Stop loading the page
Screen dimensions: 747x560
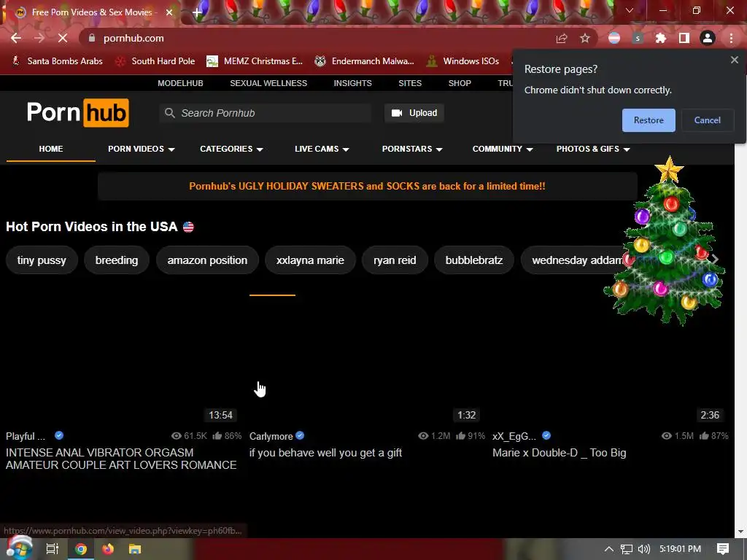click(x=63, y=38)
